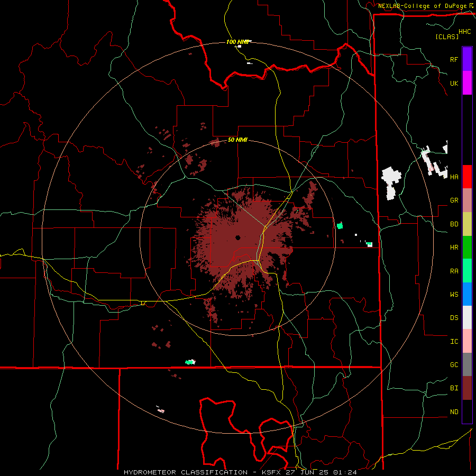The width and height of the screenshot is (476, 476).
Task: Click the magenta UK legend swatch
Action: point(467,83)
